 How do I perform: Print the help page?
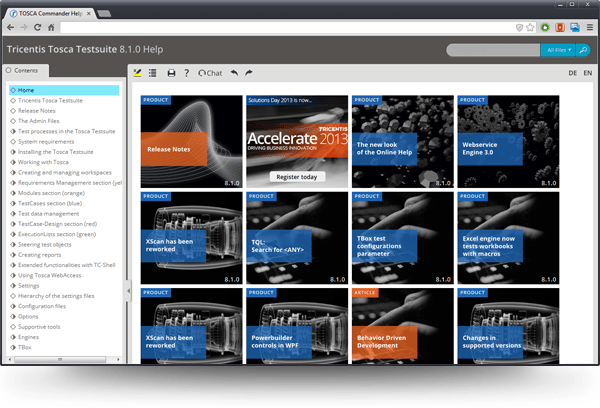pyautogui.click(x=171, y=73)
